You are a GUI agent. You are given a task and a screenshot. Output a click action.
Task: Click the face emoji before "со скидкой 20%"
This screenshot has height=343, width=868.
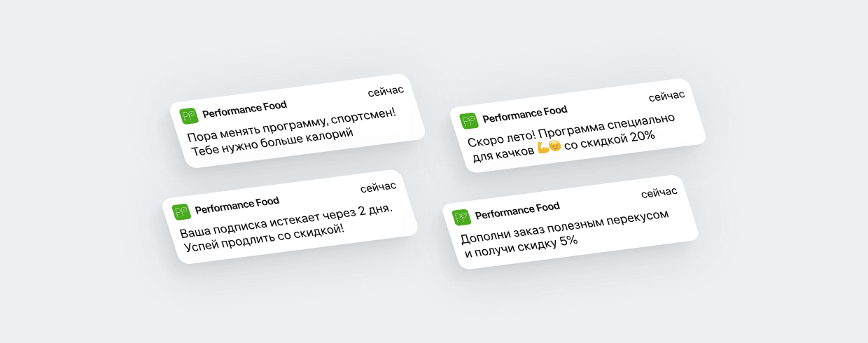pyautogui.click(x=555, y=146)
